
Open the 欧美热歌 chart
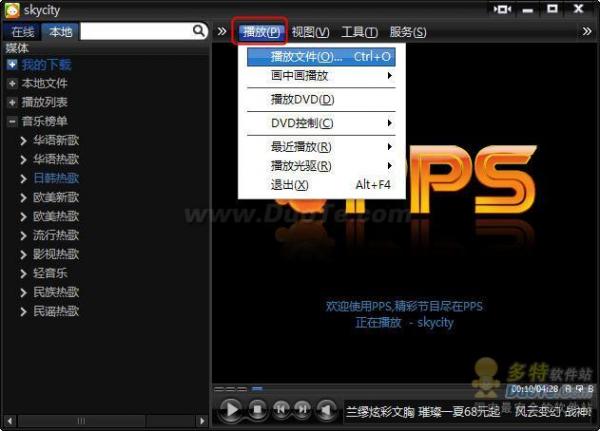56,216
